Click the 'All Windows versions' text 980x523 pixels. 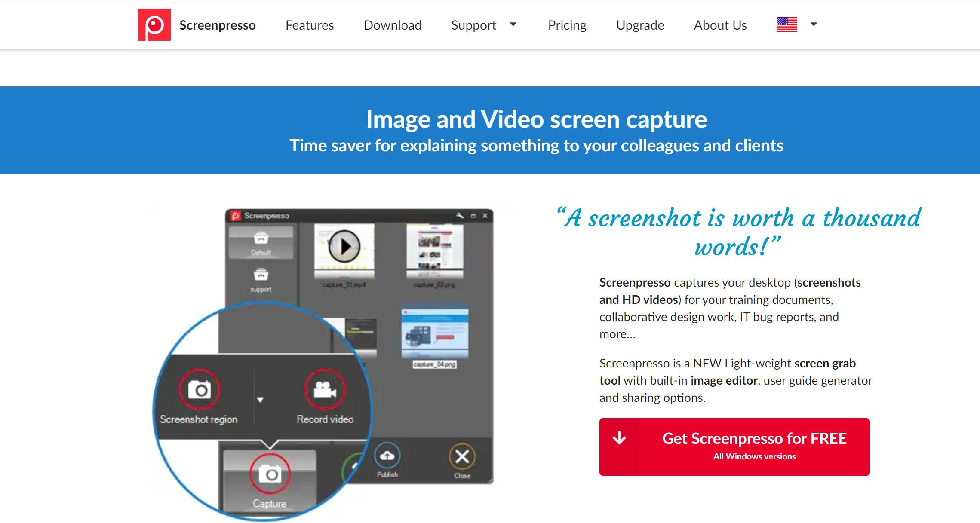coord(754,456)
